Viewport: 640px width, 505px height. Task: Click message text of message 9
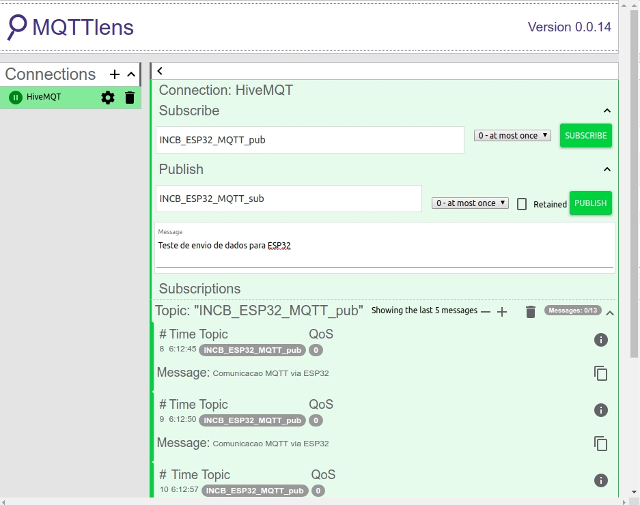click(x=271, y=444)
